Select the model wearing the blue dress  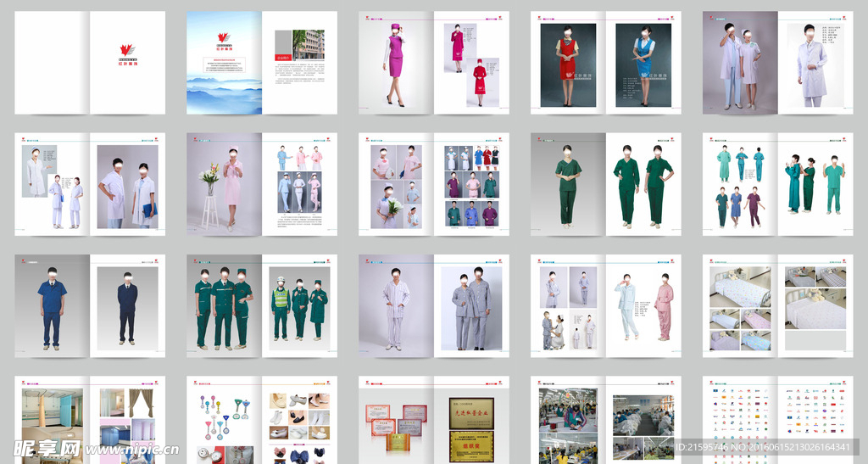(644, 64)
